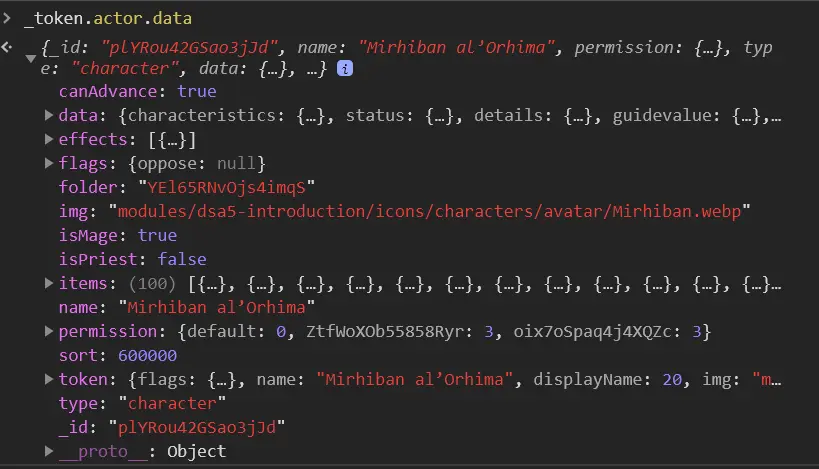Viewport: 819px width, 469px height.
Task: Expand the permission object
Action: [x=49, y=332]
